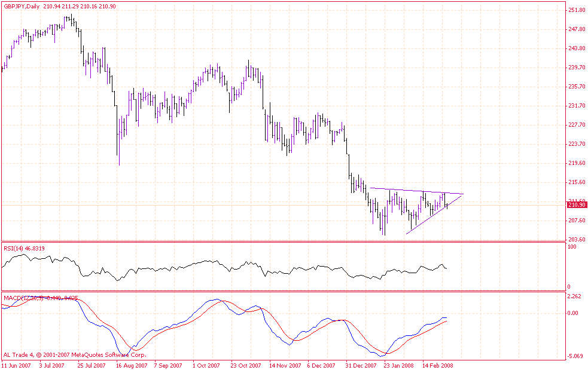The width and height of the screenshot is (588, 370).
Task: Click the 2.262 MACD scale value
Action: click(x=575, y=296)
